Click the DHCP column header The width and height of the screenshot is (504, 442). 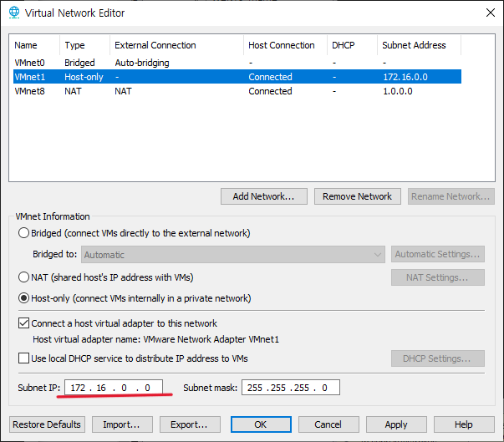click(352, 45)
